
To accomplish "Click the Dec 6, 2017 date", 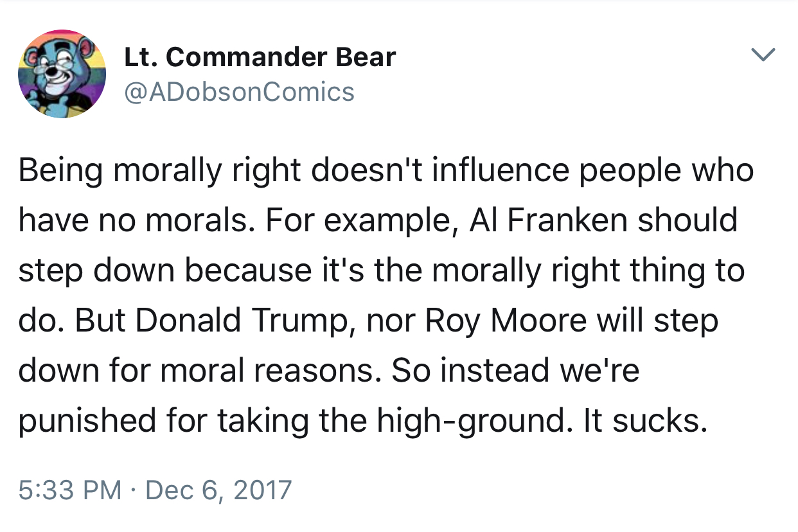I will [x=219, y=491].
